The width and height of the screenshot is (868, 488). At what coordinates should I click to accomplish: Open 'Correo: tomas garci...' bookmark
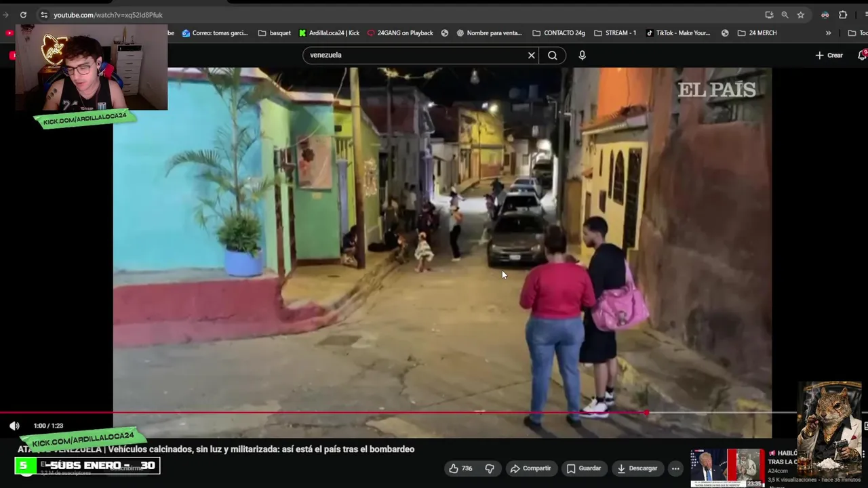(214, 33)
